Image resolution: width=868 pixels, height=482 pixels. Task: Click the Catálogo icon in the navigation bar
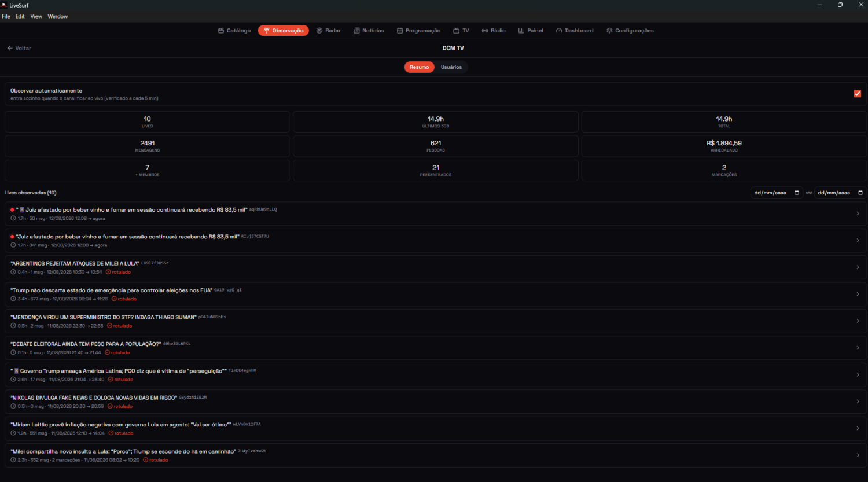pyautogui.click(x=220, y=31)
